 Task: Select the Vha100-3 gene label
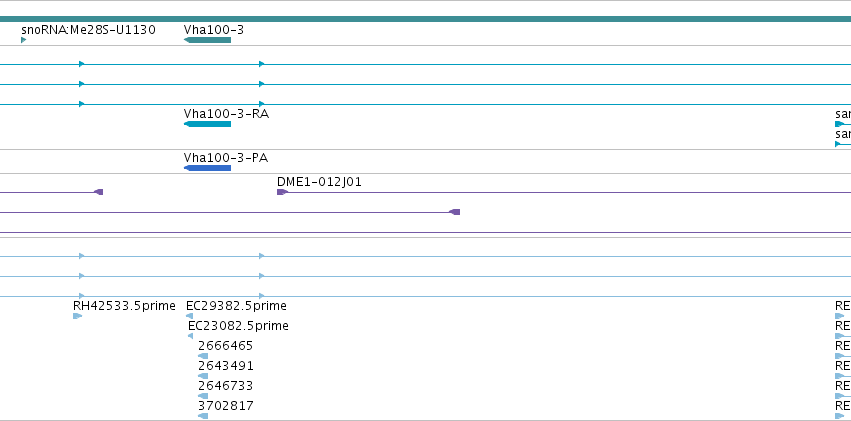coord(214,30)
